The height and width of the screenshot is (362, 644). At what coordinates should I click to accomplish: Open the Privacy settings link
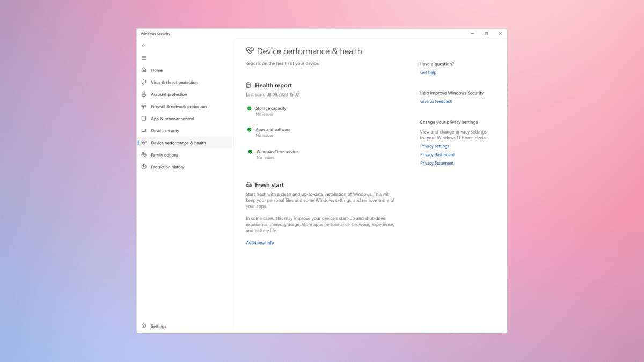click(x=435, y=146)
